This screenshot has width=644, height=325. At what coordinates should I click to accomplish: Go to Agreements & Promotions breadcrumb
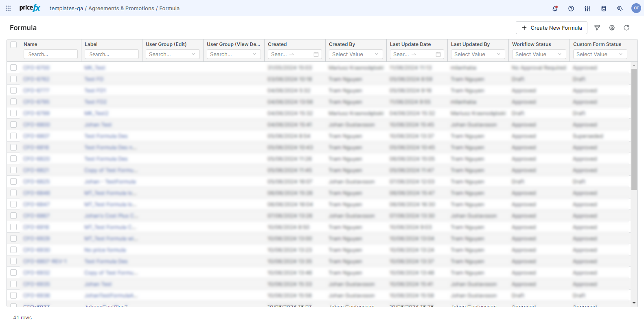[121, 8]
